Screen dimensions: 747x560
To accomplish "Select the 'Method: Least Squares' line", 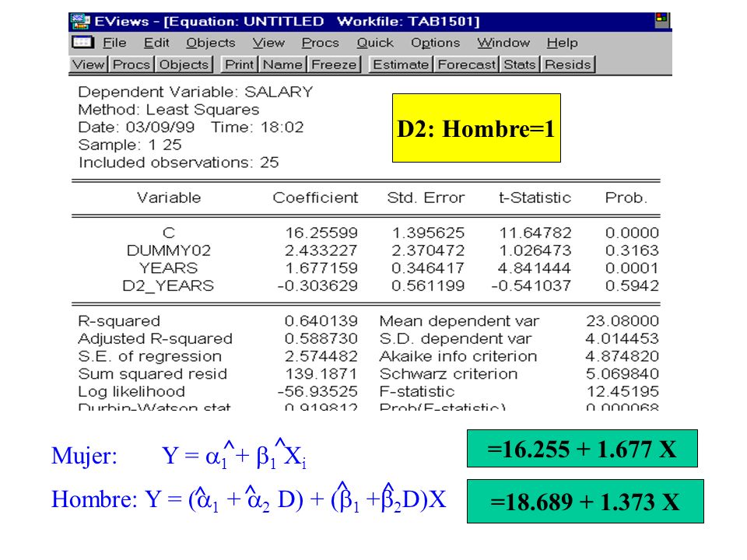I will pyautogui.click(x=169, y=110).
